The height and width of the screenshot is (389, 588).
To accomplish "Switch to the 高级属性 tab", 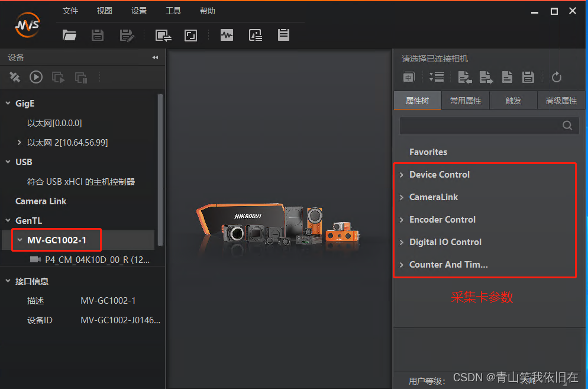I will (561, 101).
